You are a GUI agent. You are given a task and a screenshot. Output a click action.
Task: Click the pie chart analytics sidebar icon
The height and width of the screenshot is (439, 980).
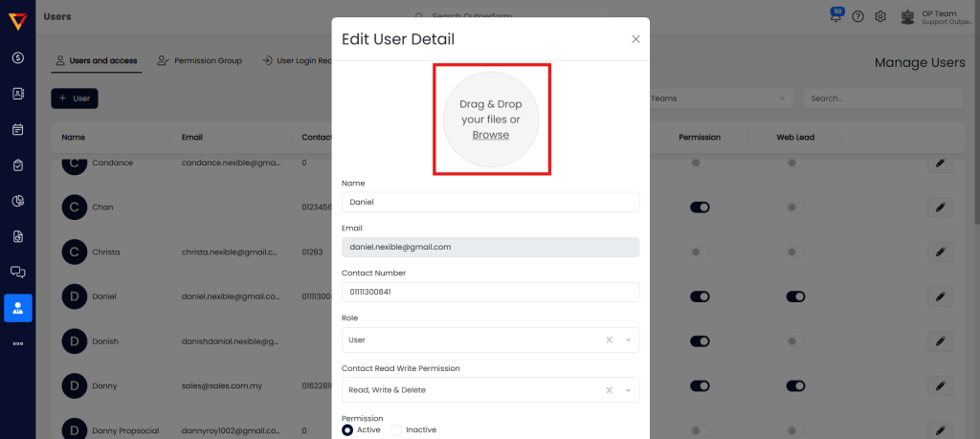coord(17,201)
